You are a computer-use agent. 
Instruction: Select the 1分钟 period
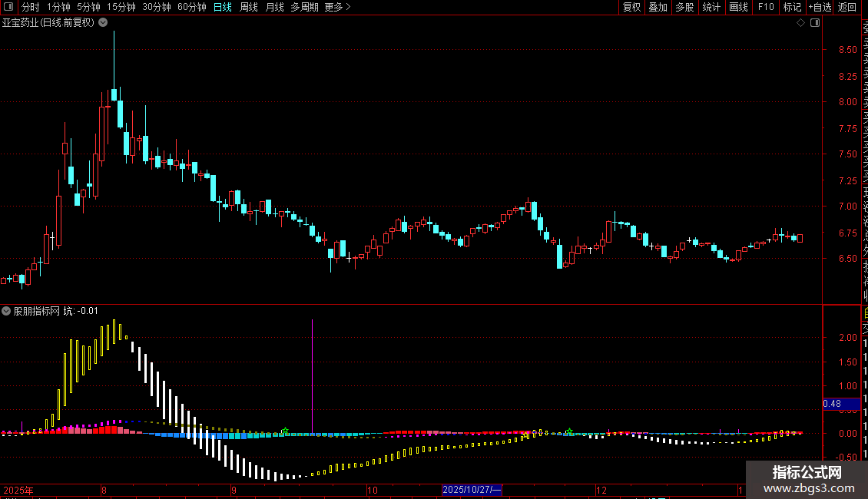pyautogui.click(x=58, y=7)
